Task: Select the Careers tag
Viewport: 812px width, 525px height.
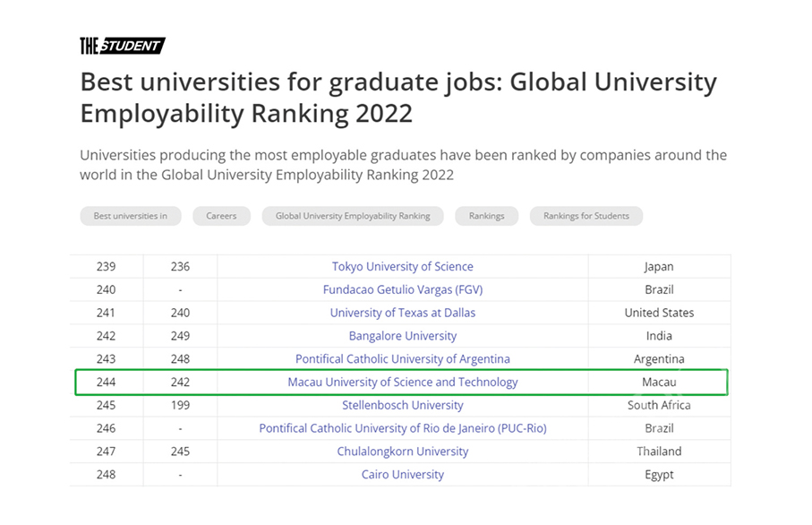Action: pyautogui.click(x=221, y=216)
